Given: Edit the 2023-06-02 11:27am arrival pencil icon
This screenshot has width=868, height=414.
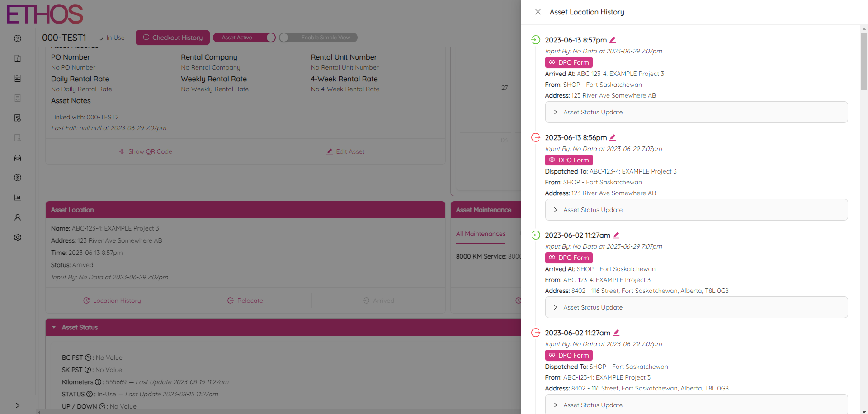Looking at the screenshot, I should pyautogui.click(x=616, y=235).
